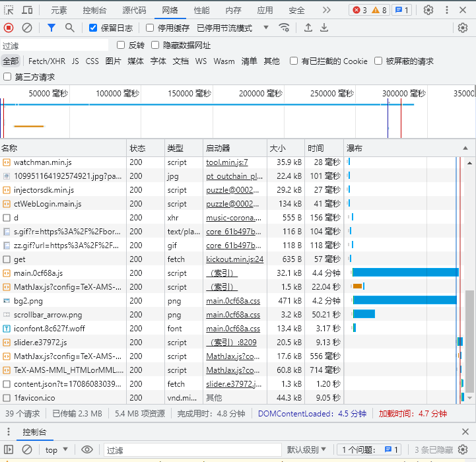
Task: Click the request list vertical scrollbar thumb
Action: (469, 341)
